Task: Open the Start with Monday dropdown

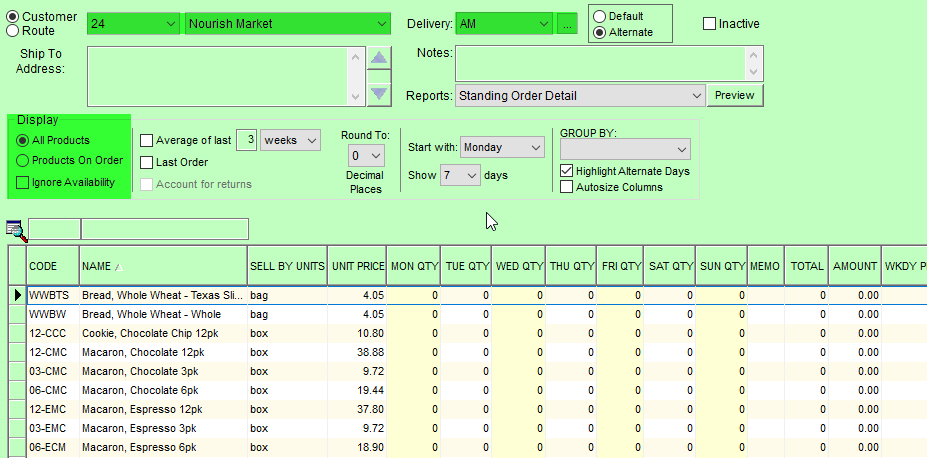Action: click(x=502, y=147)
